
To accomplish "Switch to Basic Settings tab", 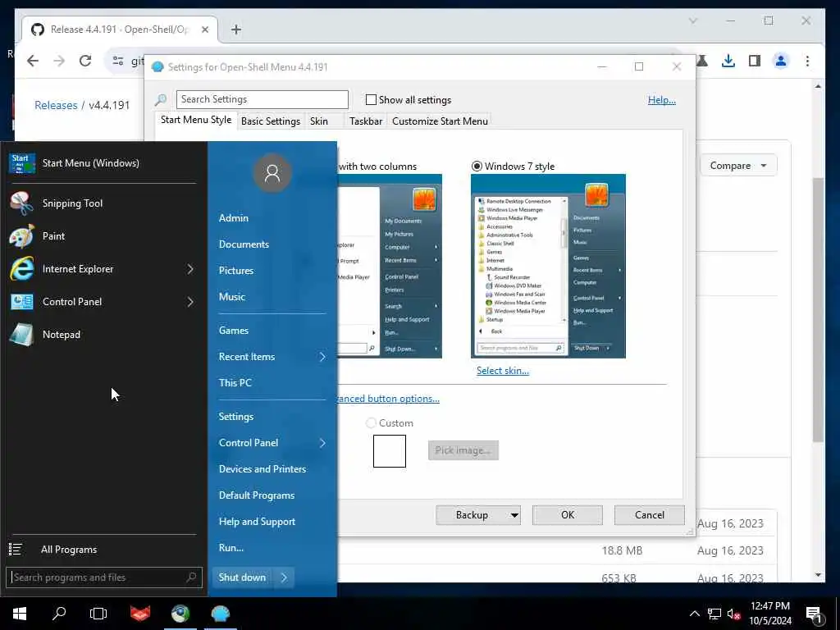I will 271,121.
